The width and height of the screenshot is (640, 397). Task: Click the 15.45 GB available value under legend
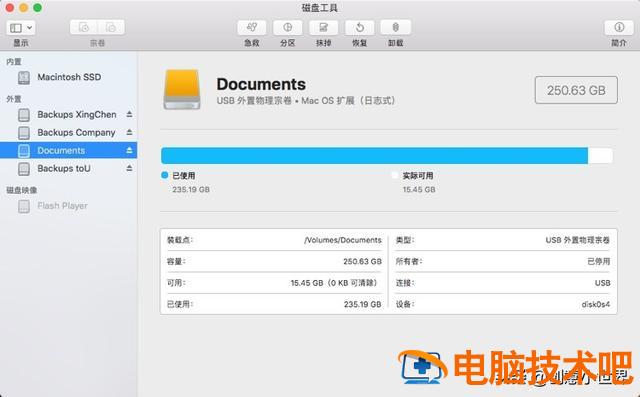click(419, 190)
